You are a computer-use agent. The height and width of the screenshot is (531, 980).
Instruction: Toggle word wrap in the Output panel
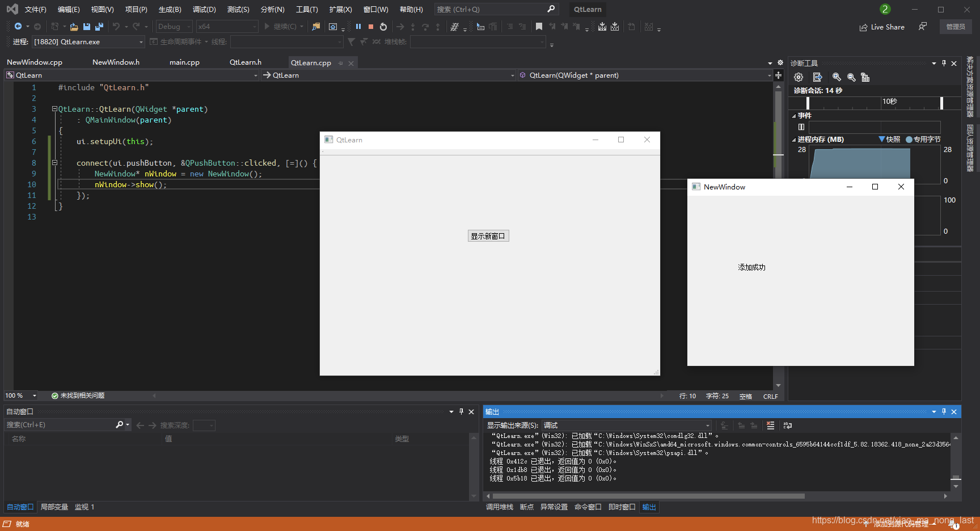coord(788,425)
